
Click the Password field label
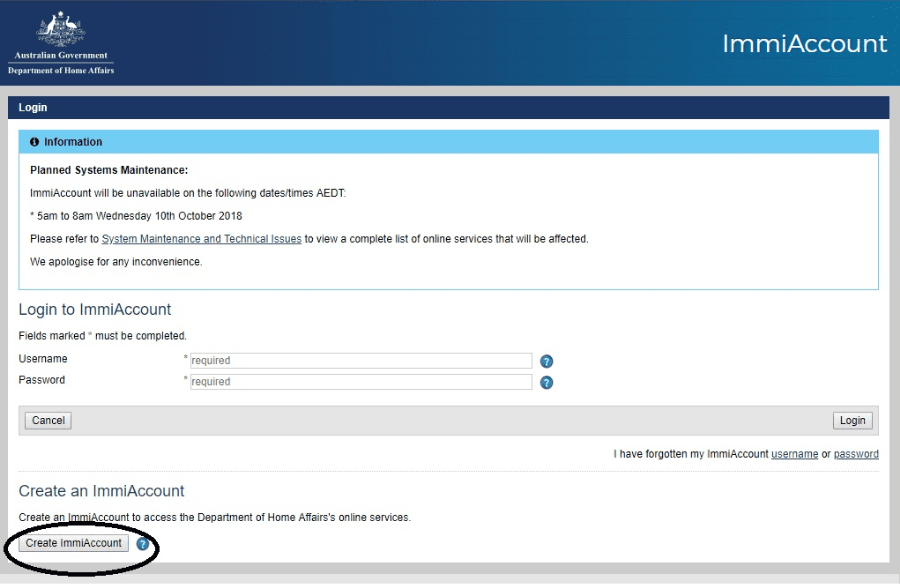(42, 380)
